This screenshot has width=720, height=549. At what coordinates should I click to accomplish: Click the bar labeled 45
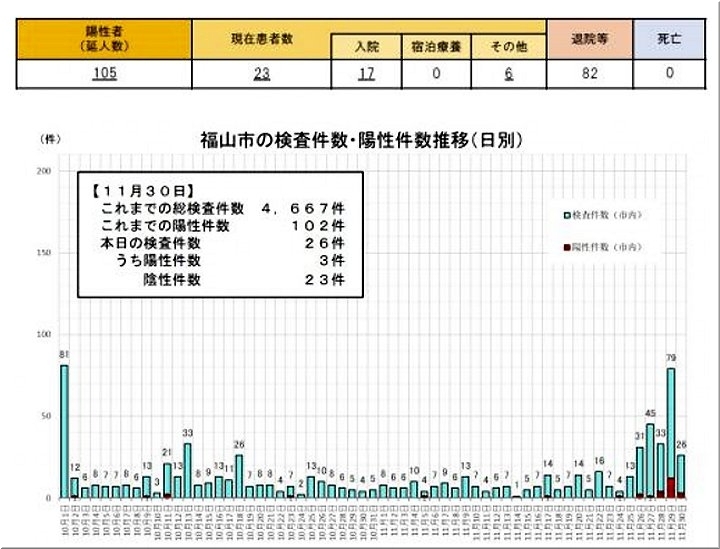pos(650,460)
